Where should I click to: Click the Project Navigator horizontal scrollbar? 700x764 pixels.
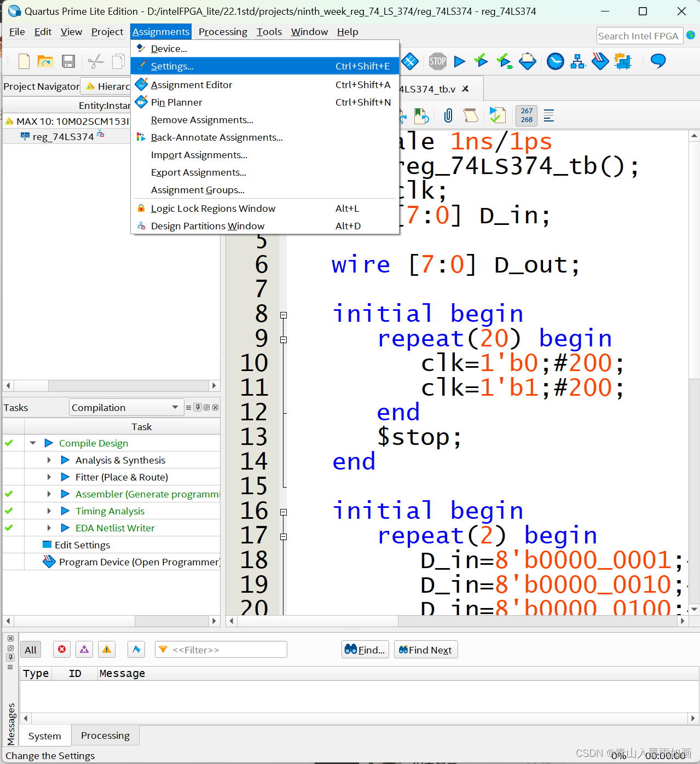pyautogui.click(x=111, y=386)
